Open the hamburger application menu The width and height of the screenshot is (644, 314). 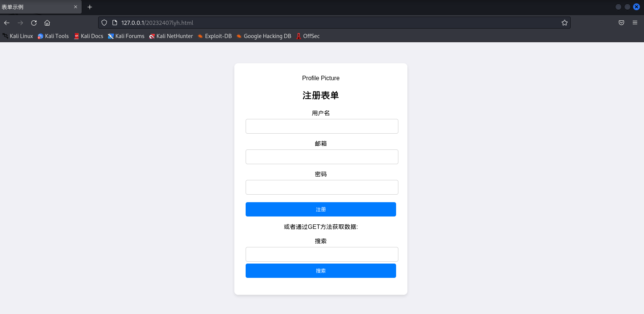[635, 23]
